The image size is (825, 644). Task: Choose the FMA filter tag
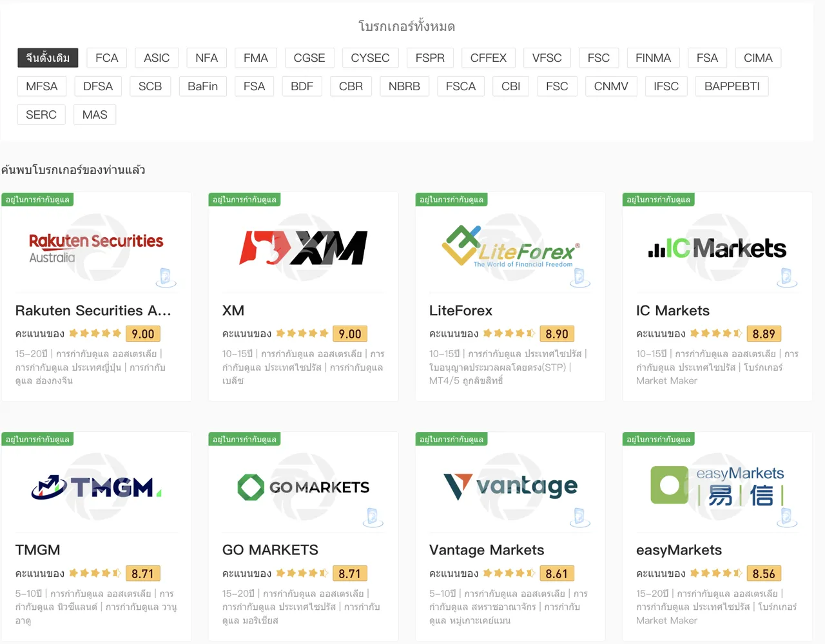point(256,58)
